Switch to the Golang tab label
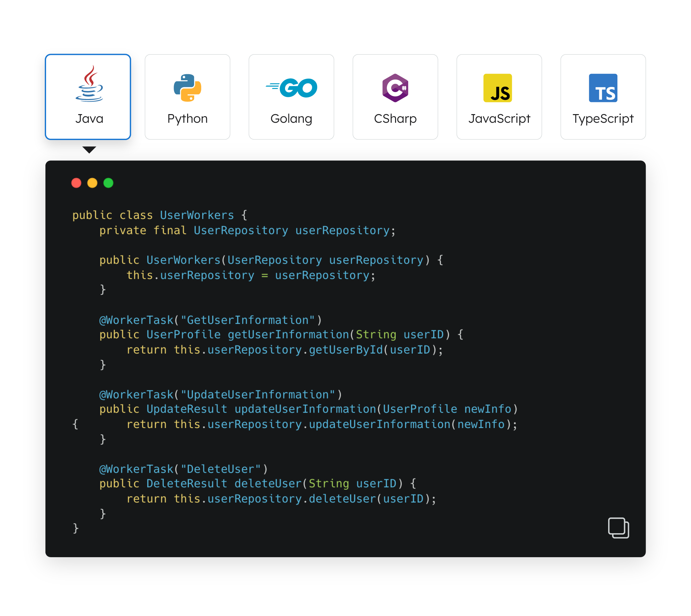 pos(291,119)
